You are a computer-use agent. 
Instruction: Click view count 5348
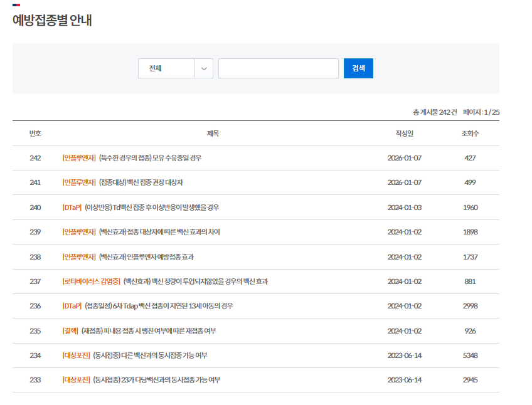coord(471,355)
